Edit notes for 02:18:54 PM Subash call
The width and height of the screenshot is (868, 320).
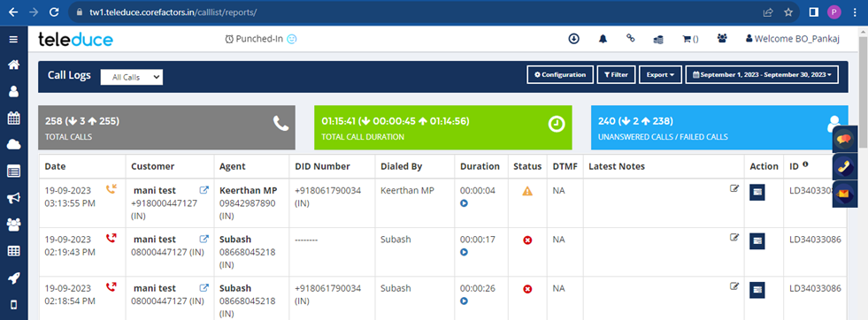[x=734, y=286]
